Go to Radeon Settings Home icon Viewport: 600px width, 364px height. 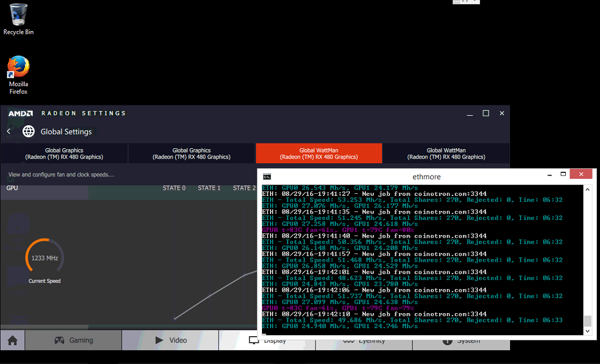point(13,340)
